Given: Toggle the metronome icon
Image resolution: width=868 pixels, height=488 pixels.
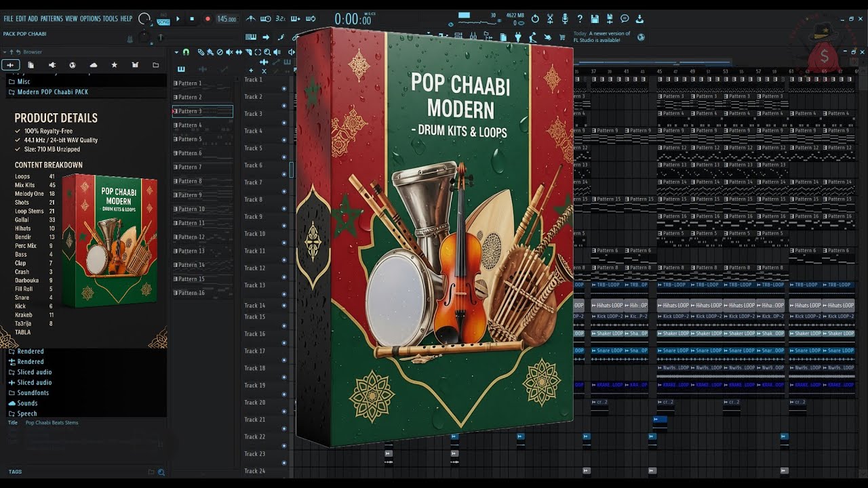Looking at the screenshot, I should pos(251,19).
